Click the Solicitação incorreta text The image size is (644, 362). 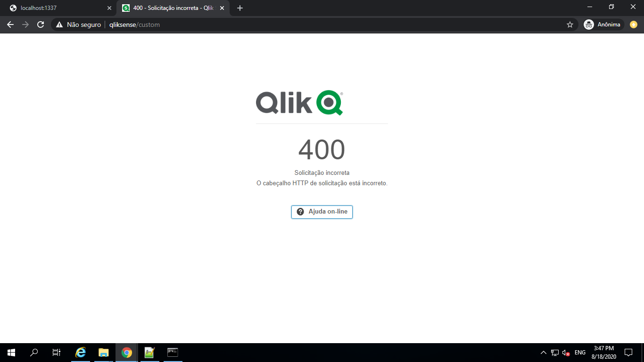click(x=322, y=173)
